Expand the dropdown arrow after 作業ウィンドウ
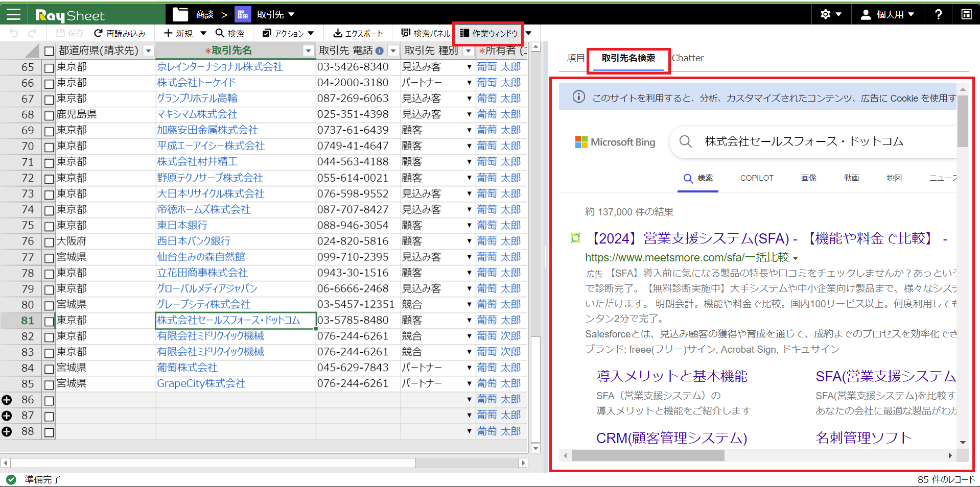The height and width of the screenshot is (487, 980). point(529,33)
